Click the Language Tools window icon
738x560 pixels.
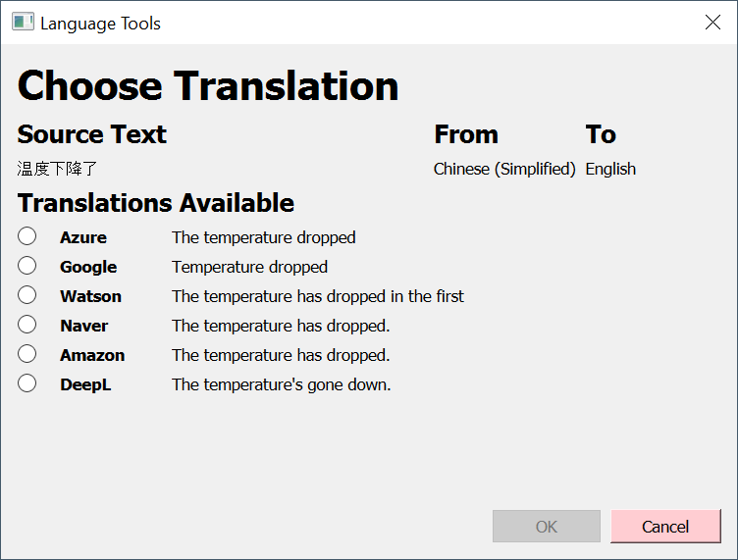23,23
